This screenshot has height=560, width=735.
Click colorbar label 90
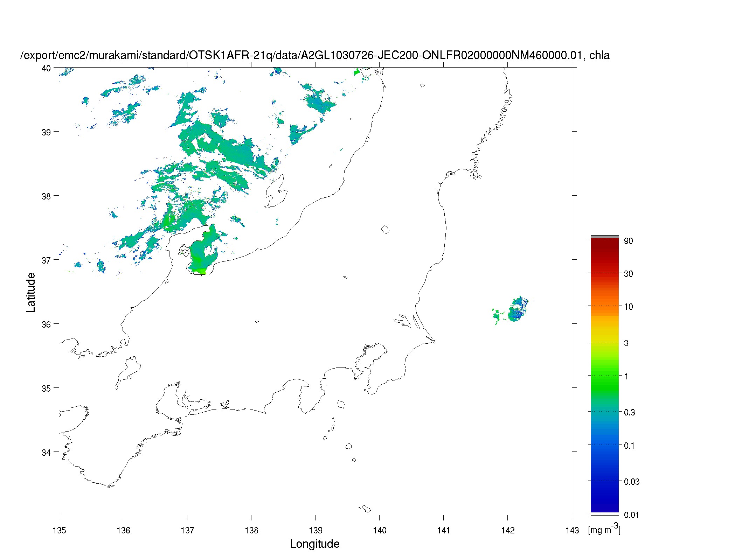(x=629, y=241)
